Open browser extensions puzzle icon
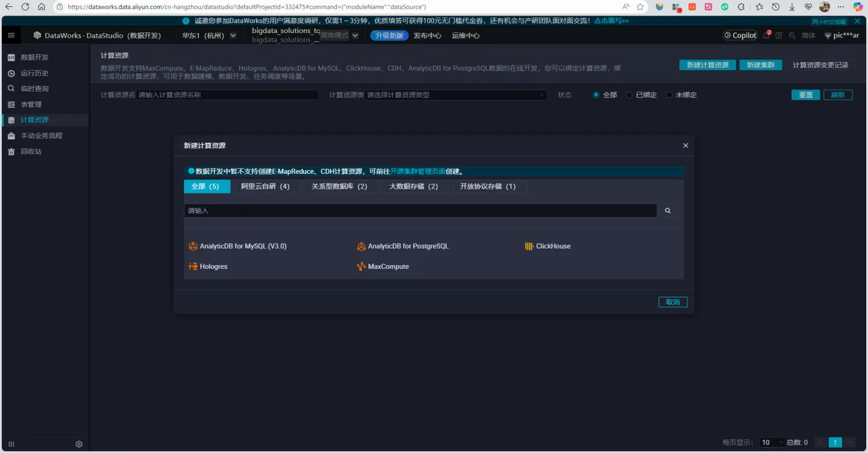 point(741,7)
